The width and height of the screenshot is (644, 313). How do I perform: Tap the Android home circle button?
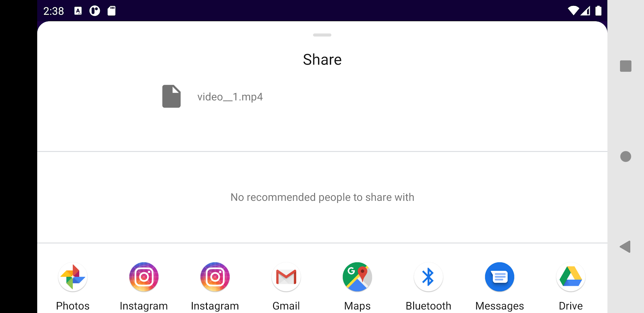click(x=626, y=156)
